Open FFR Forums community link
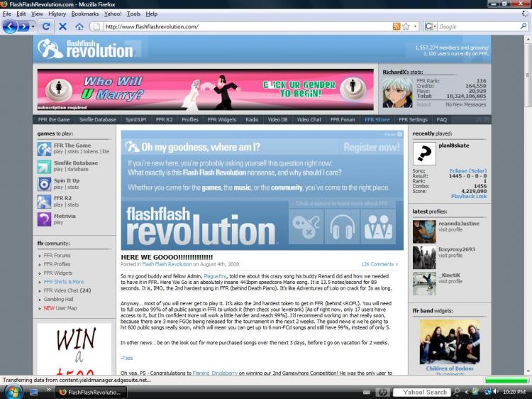Screen dimensions: 532x399 pyautogui.click(x=57, y=256)
